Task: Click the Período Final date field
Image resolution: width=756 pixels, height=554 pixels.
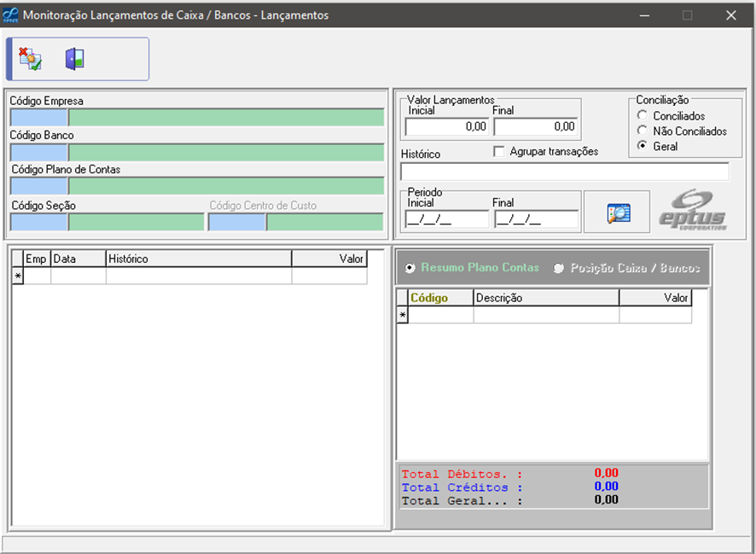Action: coord(536,219)
